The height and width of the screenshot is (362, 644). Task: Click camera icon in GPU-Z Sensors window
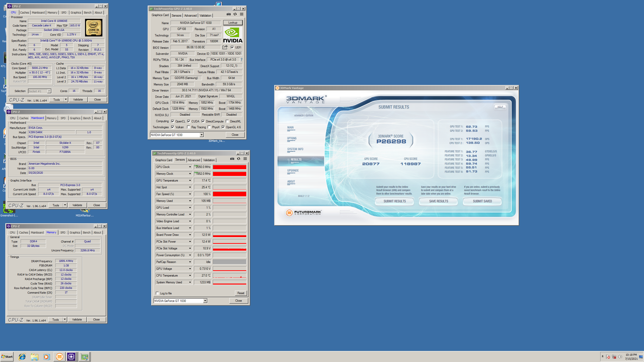pyautogui.click(x=232, y=159)
